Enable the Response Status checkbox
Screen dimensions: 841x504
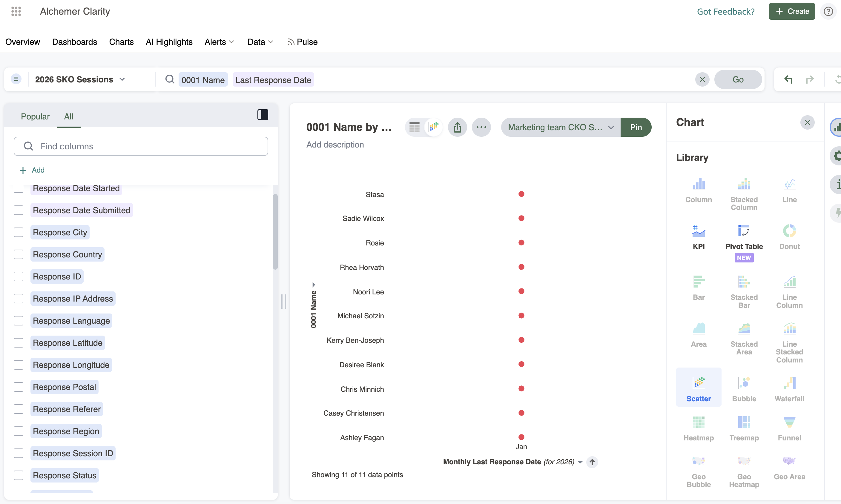pos(18,475)
